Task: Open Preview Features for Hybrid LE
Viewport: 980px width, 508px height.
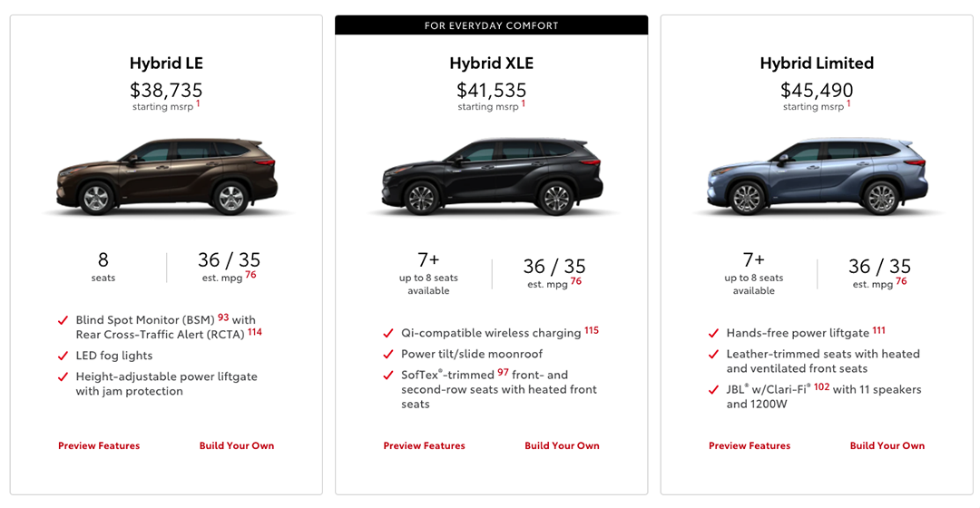Action: click(99, 445)
